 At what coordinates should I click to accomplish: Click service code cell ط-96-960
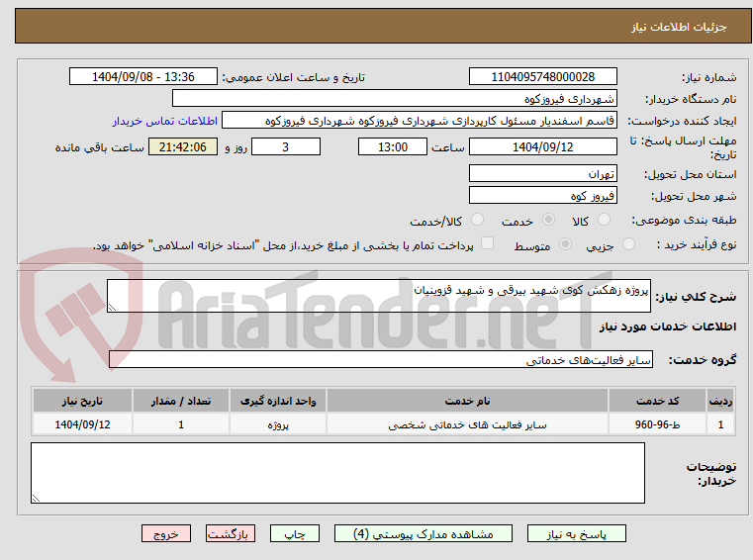click(x=657, y=424)
